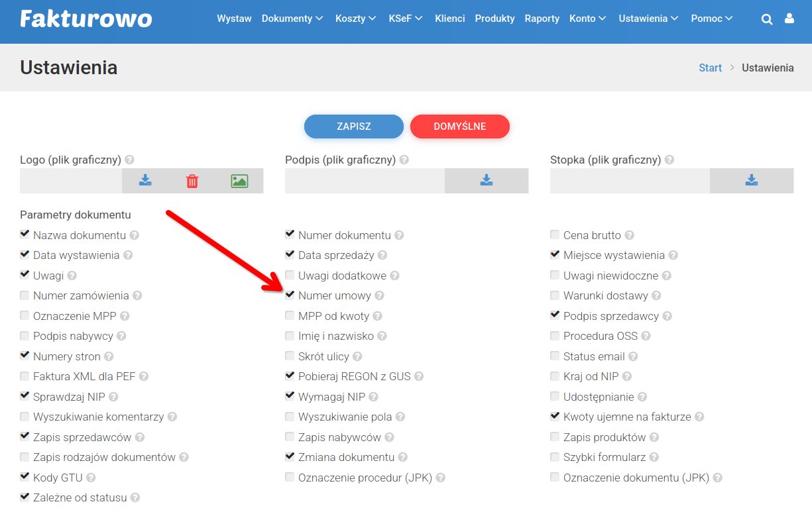Click the search magnifier icon in header

[x=767, y=19]
